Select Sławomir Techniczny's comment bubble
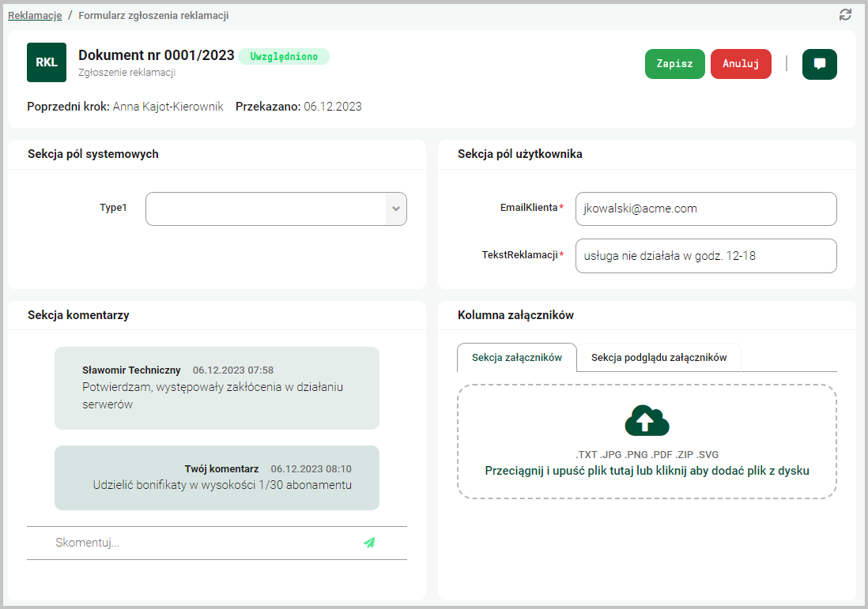Viewport: 868px width, 609px height. click(x=217, y=388)
